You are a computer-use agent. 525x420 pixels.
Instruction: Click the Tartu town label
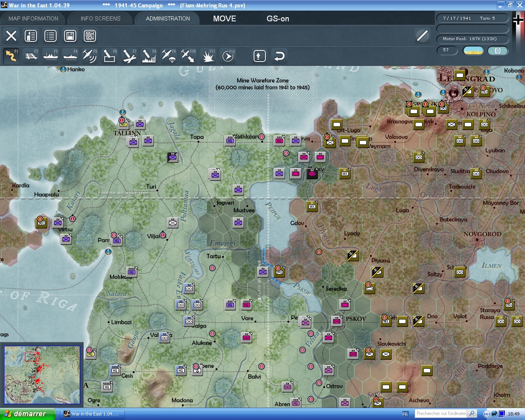(214, 256)
